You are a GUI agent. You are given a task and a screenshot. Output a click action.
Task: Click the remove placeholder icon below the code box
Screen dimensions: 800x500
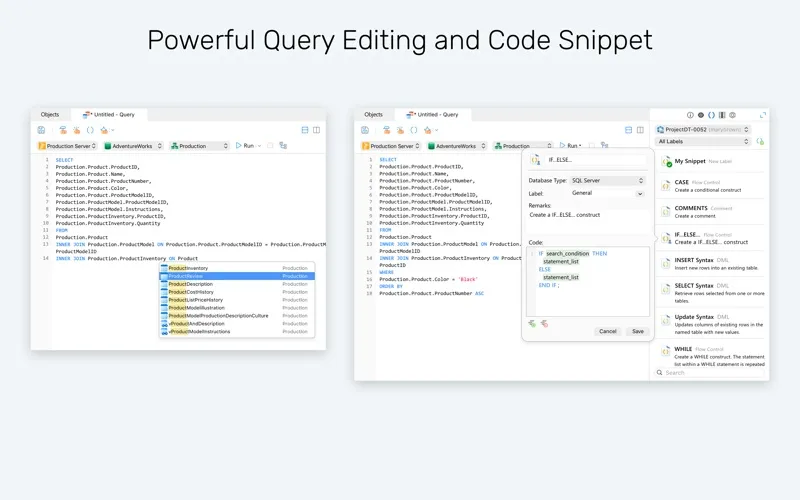click(544, 323)
